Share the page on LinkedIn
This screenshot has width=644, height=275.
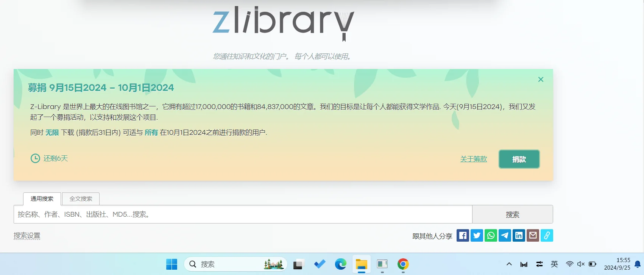[x=519, y=236]
